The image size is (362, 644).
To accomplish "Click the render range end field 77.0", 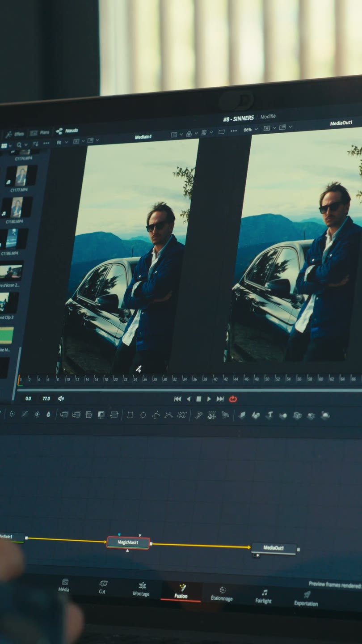I will 46,398.
